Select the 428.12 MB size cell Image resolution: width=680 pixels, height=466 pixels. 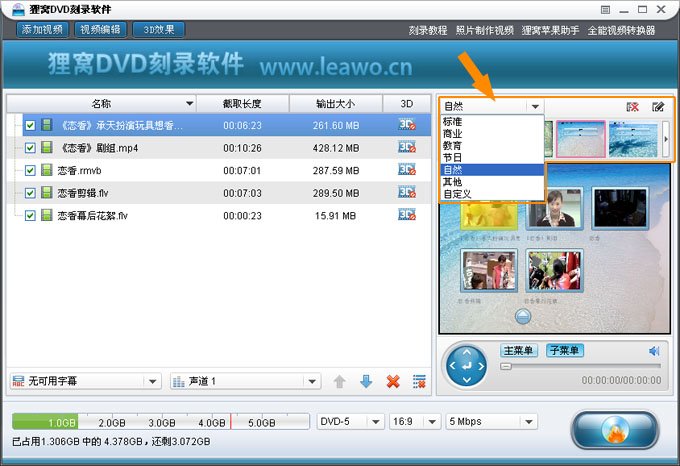tap(336, 148)
